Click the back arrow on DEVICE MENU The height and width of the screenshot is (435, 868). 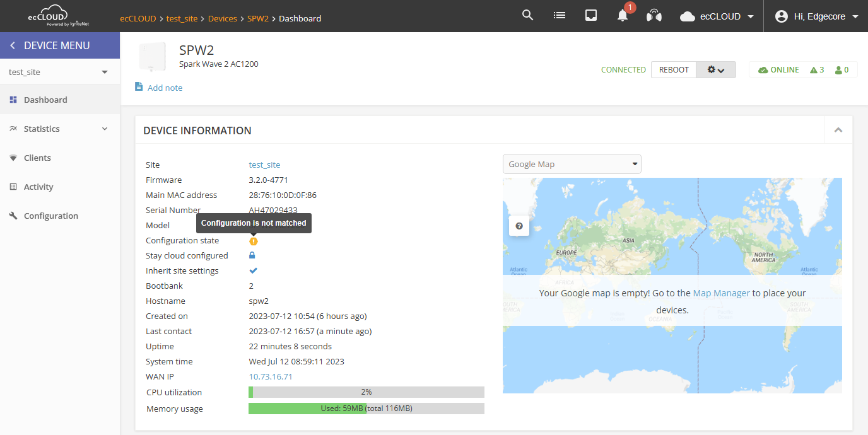(x=12, y=45)
